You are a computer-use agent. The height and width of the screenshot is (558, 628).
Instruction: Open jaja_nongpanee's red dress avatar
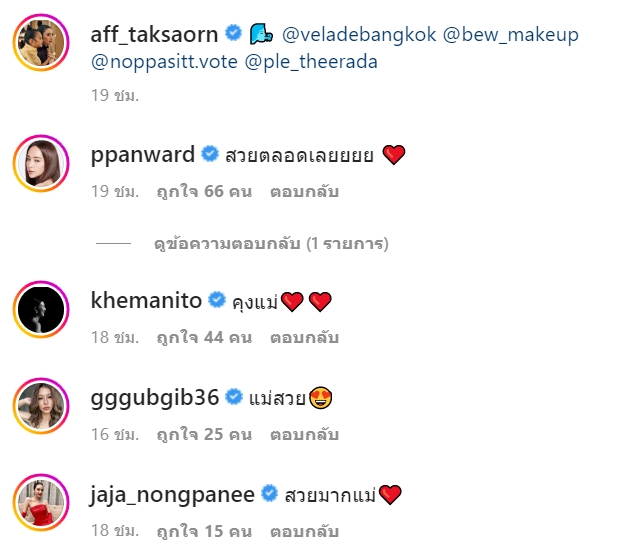pyautogui.click(x=41, y=503)
